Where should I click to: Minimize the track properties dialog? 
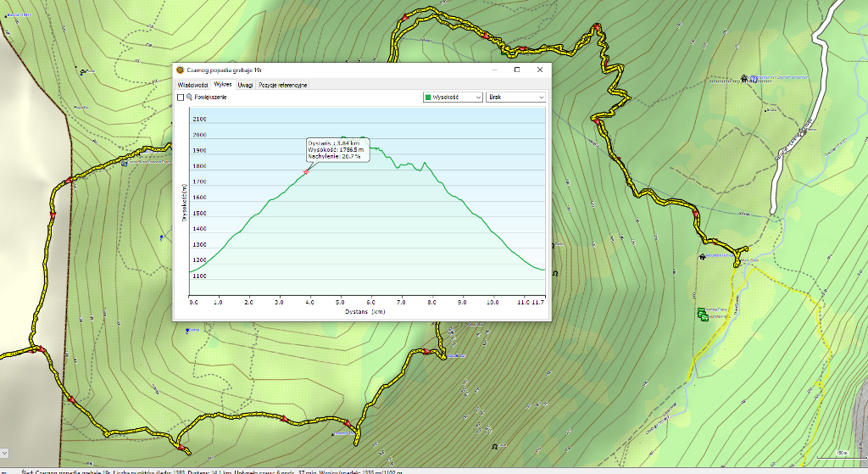tap(495, 70)
